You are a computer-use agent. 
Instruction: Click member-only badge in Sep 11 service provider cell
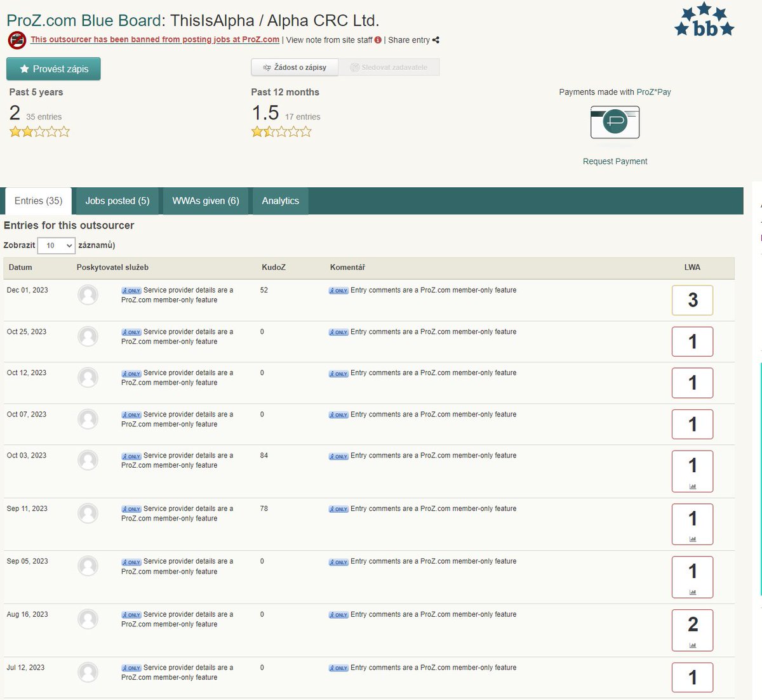[x=131, y=509]
